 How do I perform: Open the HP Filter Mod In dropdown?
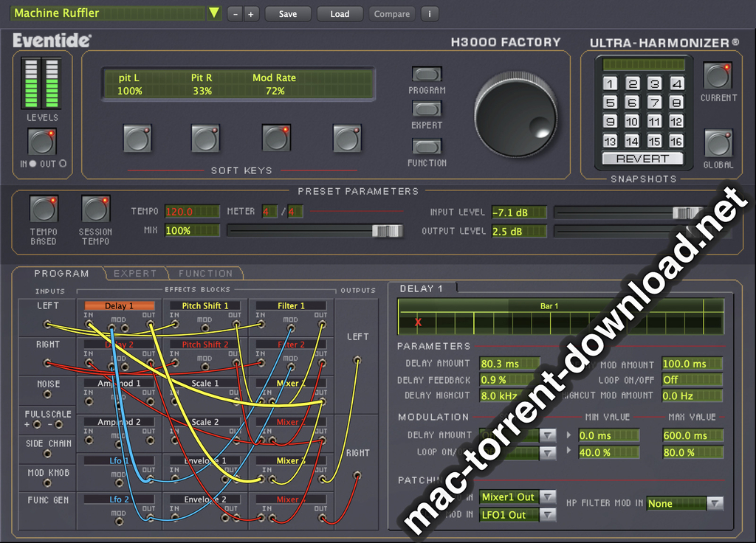(x=715, y=503)
